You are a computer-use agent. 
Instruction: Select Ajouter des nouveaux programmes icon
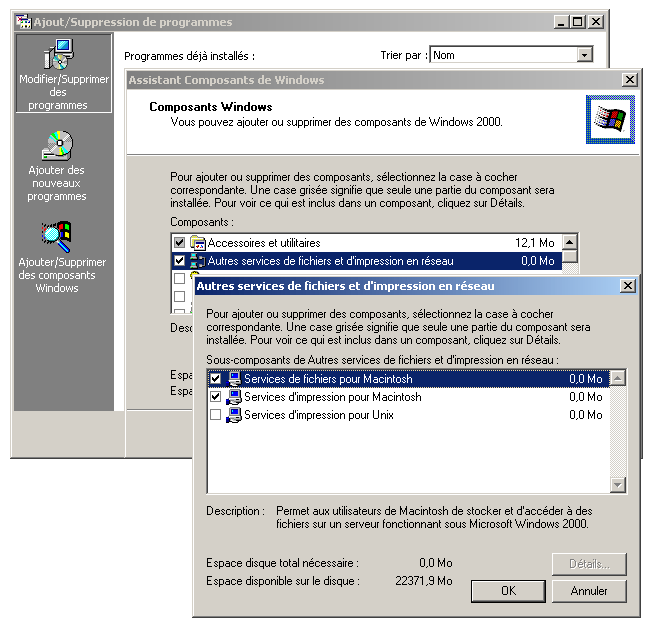(x=58, y=146)
